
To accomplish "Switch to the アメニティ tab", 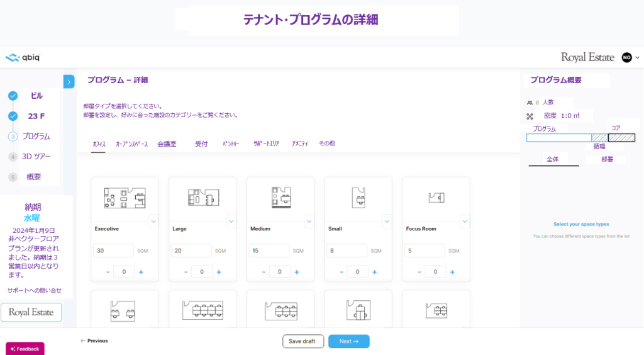I will point(300,144).
